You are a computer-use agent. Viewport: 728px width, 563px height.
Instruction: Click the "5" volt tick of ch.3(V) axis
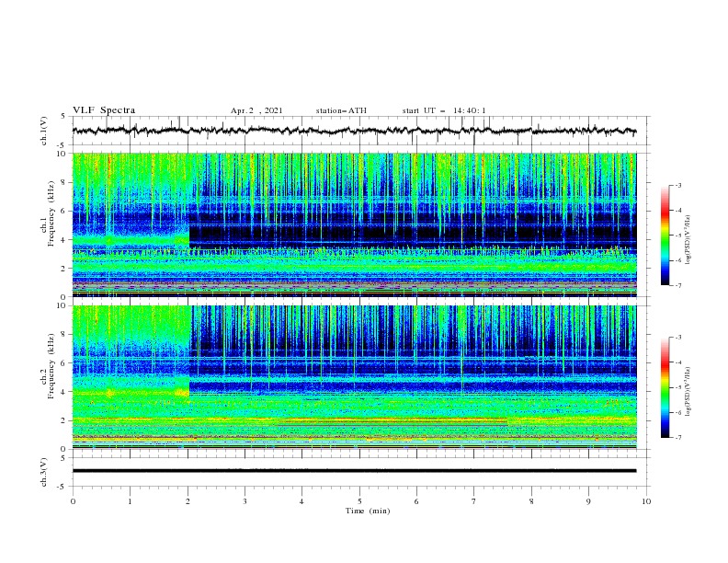(x=63, y=457)
